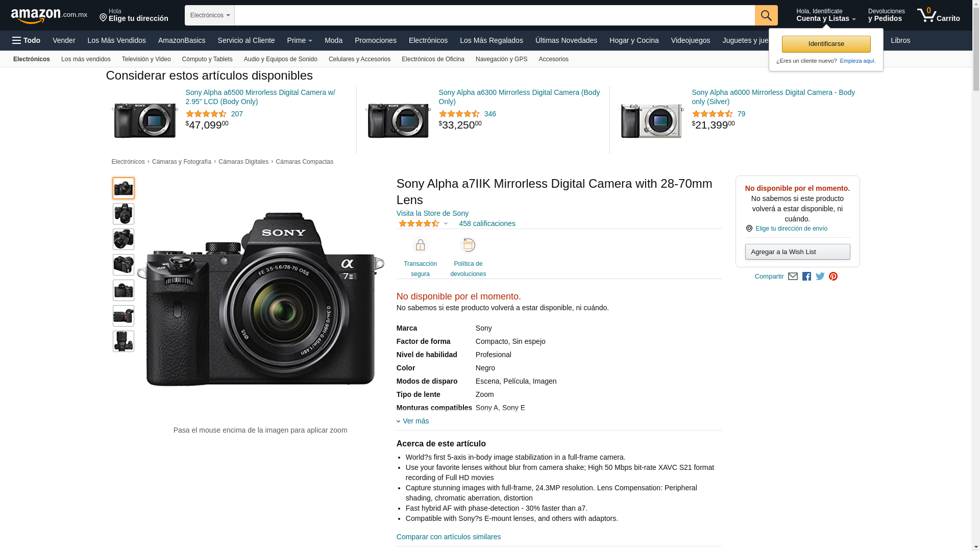The width and height of the screenshot is (980, 551).
Task: Click the magnifying glass search button
Action: [766, 15]
